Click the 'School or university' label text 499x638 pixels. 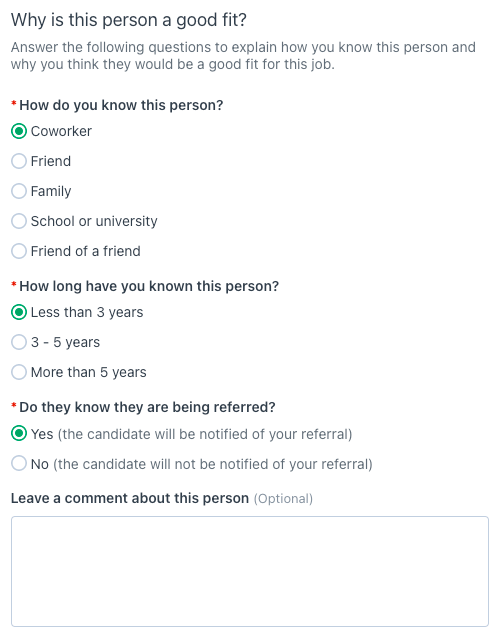click(94, 221)
